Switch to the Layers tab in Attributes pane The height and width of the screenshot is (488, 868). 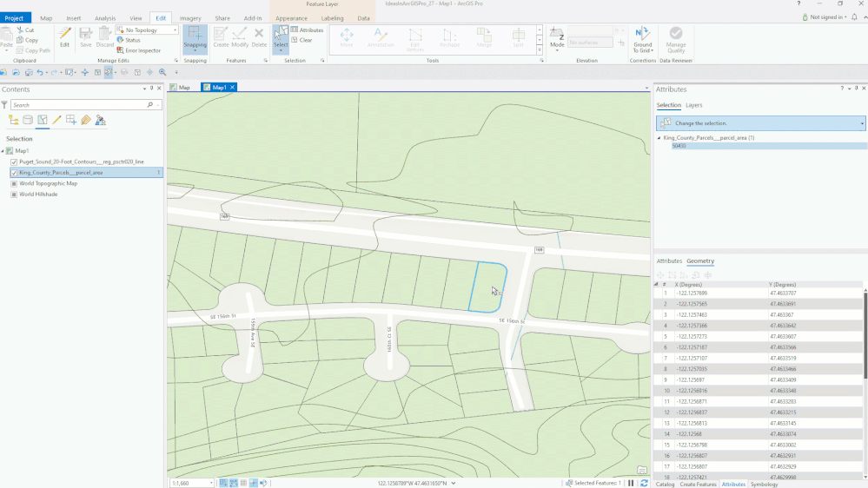click(x=693, y=105)
